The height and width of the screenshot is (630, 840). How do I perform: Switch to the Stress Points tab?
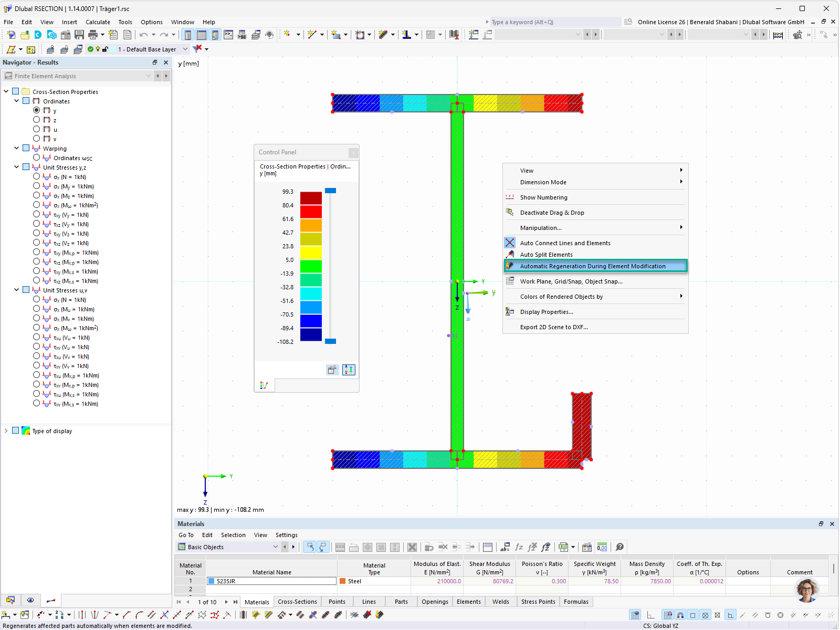(x=538, y=602)
